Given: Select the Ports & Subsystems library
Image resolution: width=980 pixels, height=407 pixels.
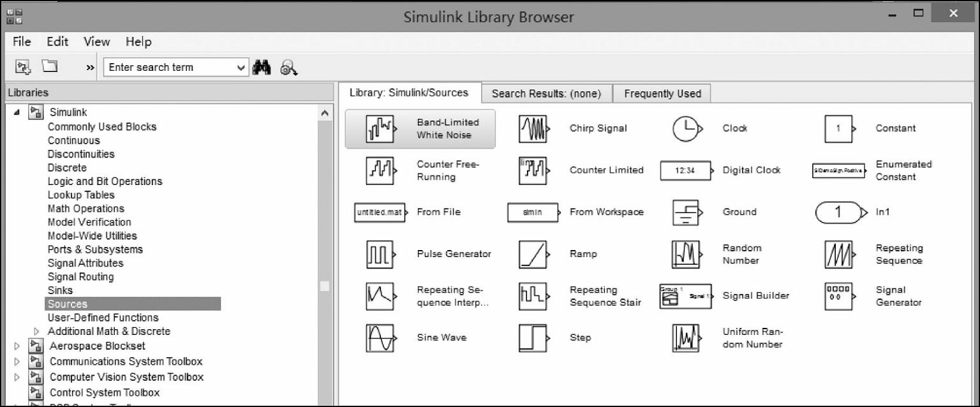Looking at the screenshot, I should 96,249.
